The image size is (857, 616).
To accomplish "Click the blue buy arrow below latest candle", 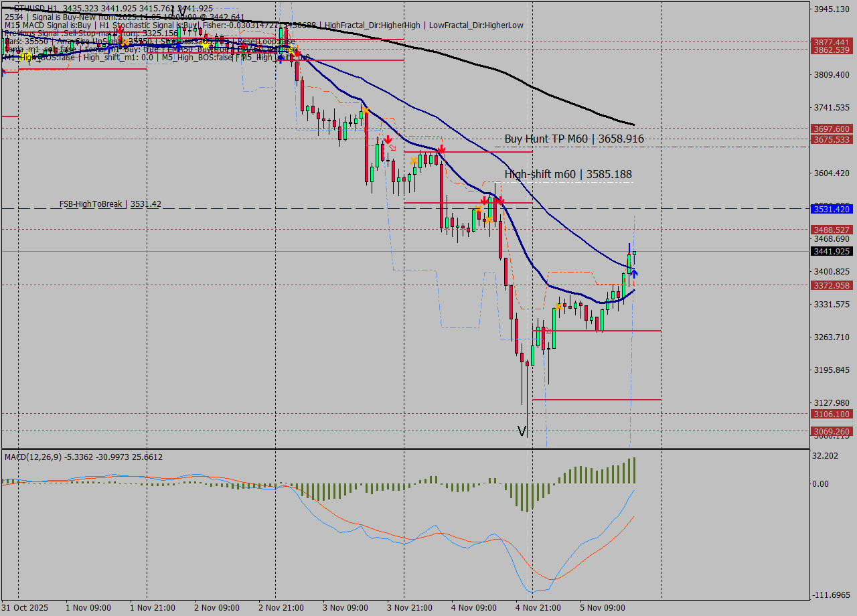I will [x=633, y=273].
